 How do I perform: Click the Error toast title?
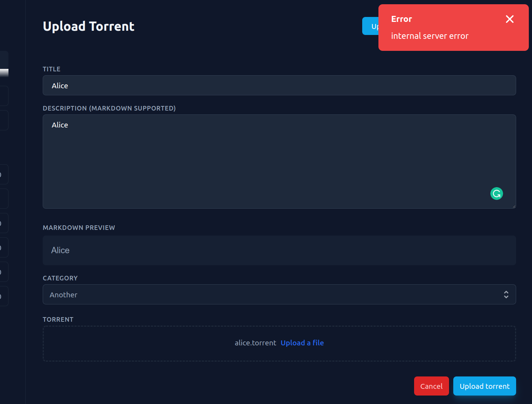[x=401, y=19]
